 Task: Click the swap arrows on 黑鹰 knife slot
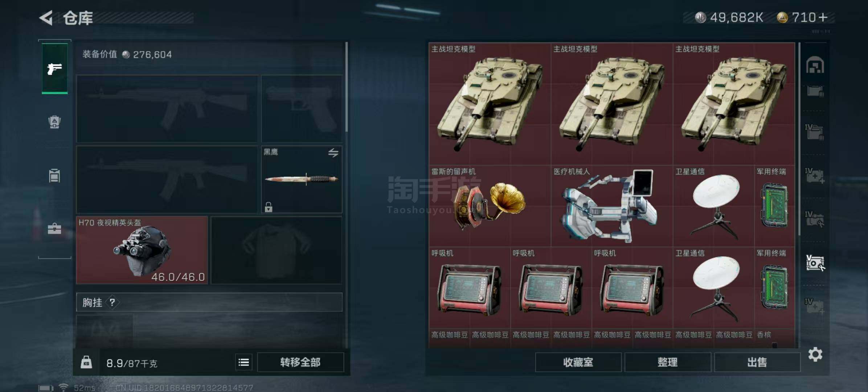[333, 152]
